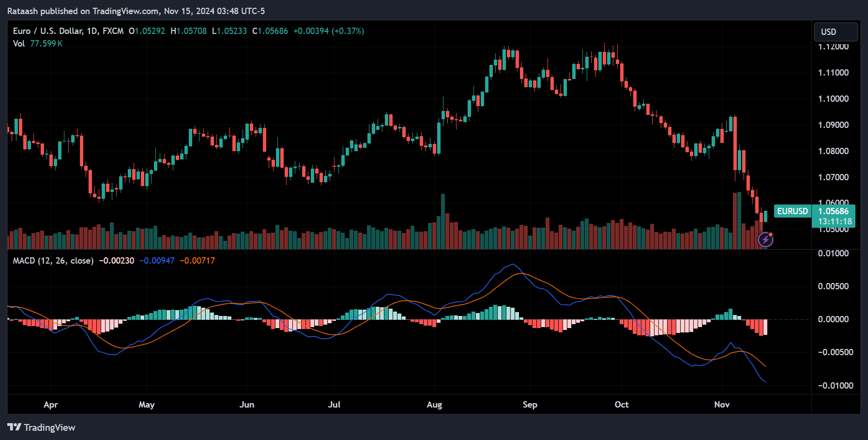The width and height of the screenshot is (868, 440).
Task: Click the FXCM exchange name
Action: click(112, 31)
